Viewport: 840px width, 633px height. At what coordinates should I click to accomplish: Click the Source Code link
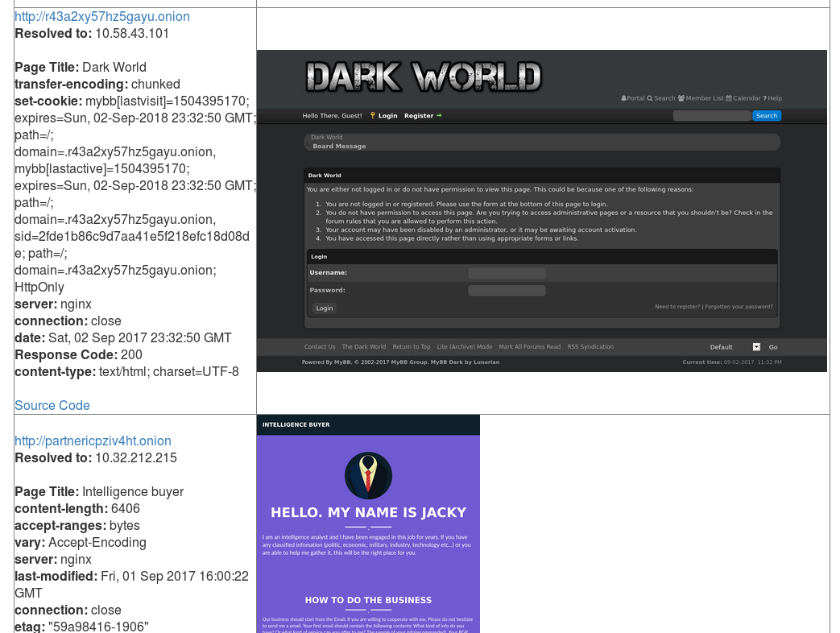coord(52,405)
